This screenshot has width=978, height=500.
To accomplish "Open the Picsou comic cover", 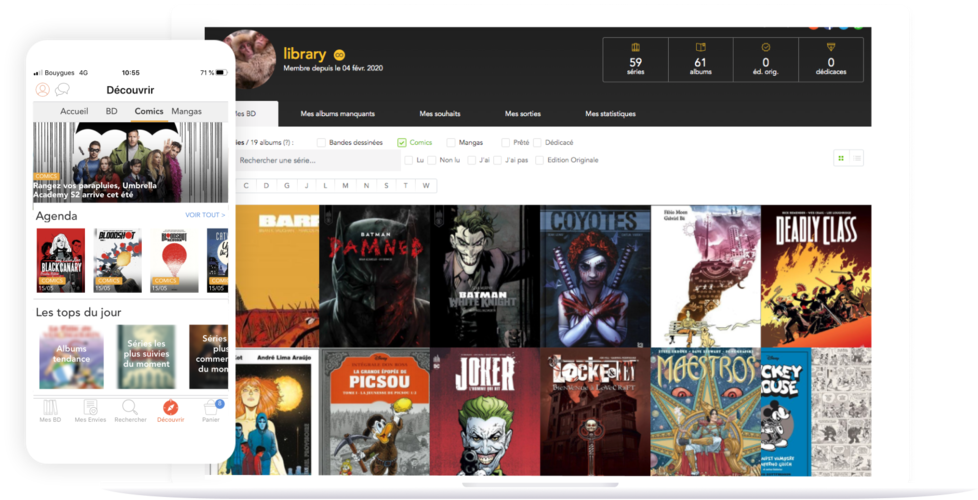I will [x=375, y=412].
